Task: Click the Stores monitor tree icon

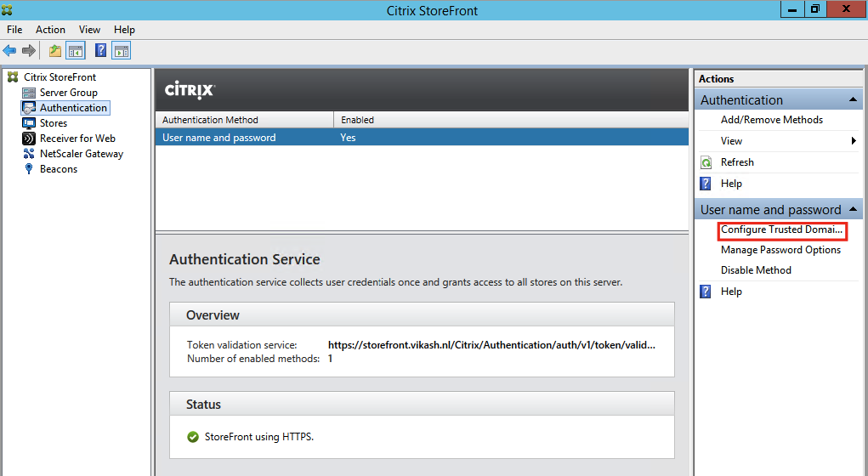Action: coord(29,123)
